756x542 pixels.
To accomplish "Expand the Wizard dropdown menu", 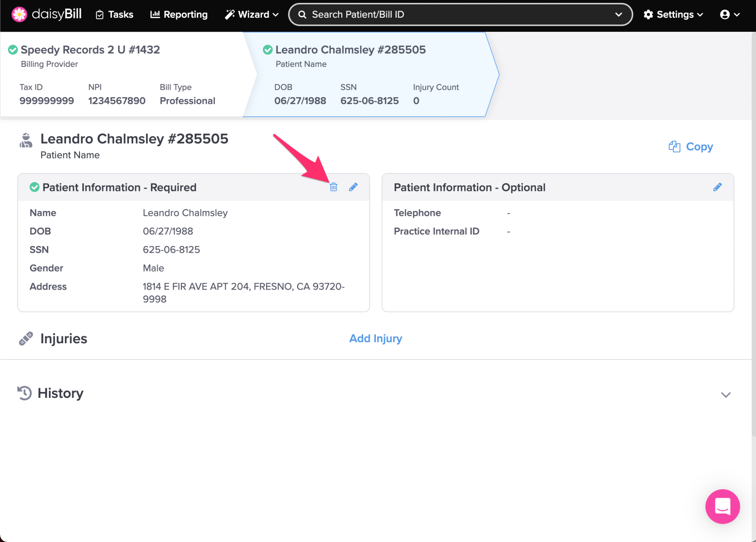I will coord(252,14).
